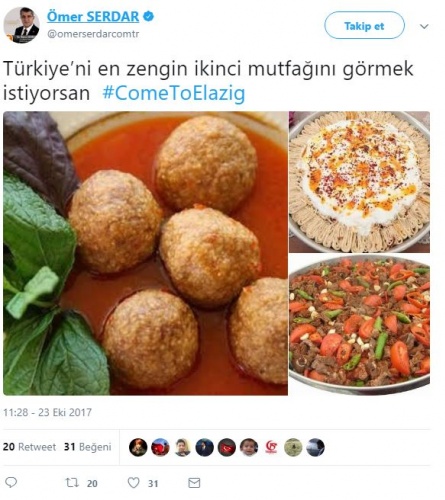Image resolution: width=445 pixels, height=500 pixels.
Task: Expand tweet options chevron menu
Action: 424,26
